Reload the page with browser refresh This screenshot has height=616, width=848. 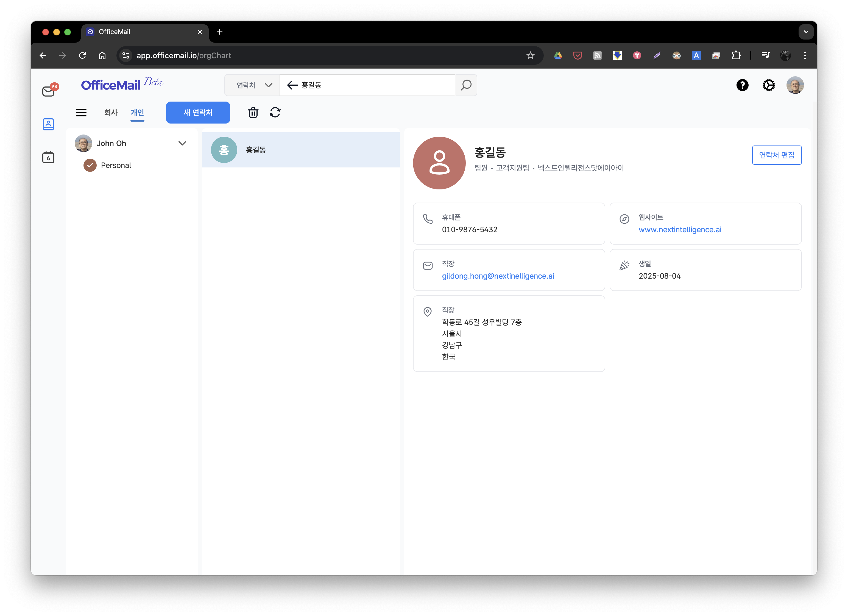83,56
